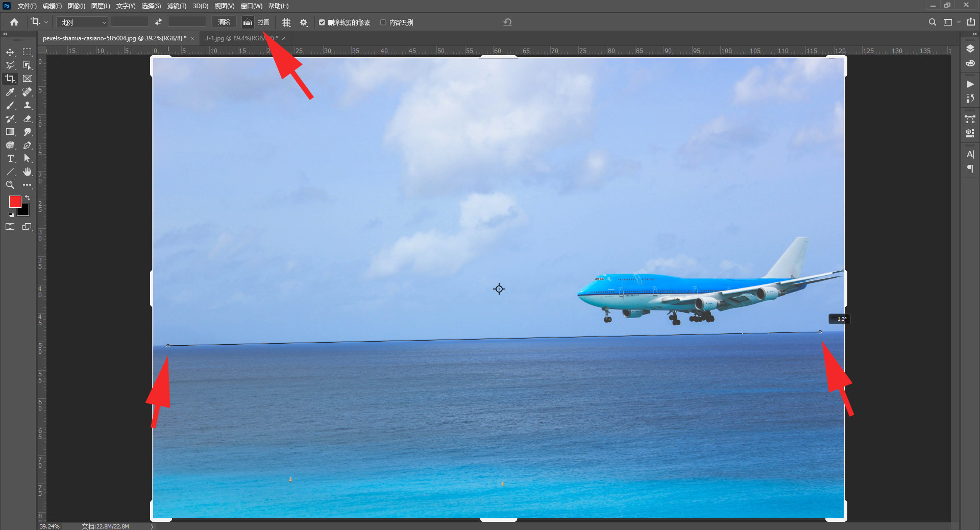
Task: Reset to default foreground and background colors
Action: click(11, 214)
